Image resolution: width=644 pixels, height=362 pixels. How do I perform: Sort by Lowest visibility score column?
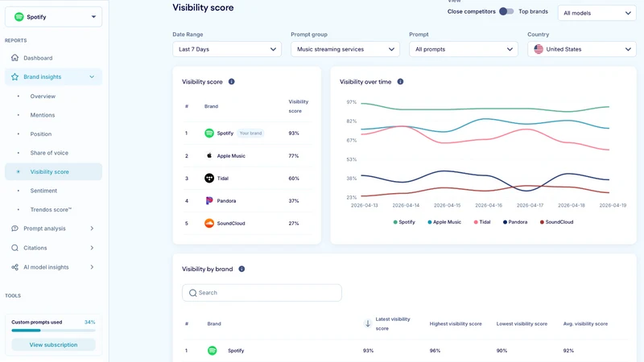pos(522,324)
